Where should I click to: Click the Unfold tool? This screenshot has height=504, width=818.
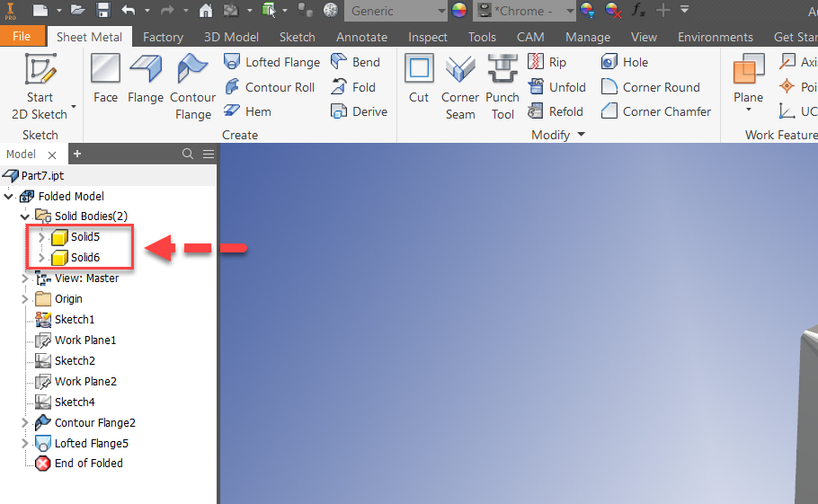click(x=556, y=87)
